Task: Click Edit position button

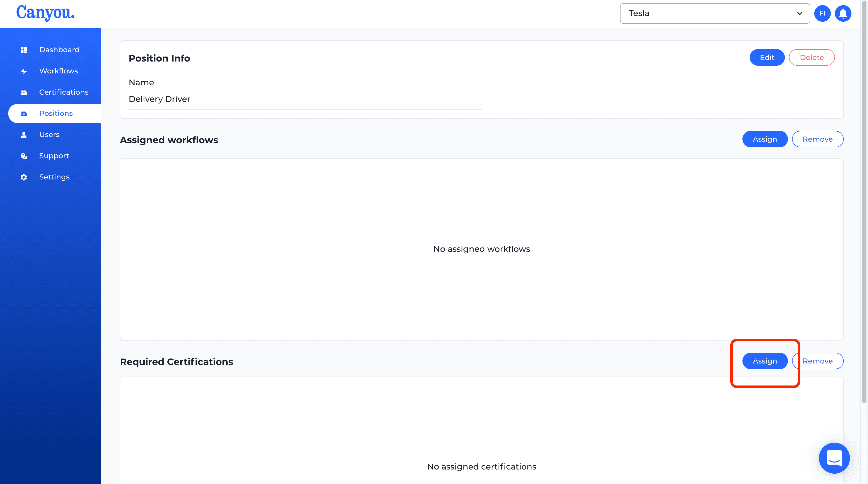Action: click(x=767, y=58)
